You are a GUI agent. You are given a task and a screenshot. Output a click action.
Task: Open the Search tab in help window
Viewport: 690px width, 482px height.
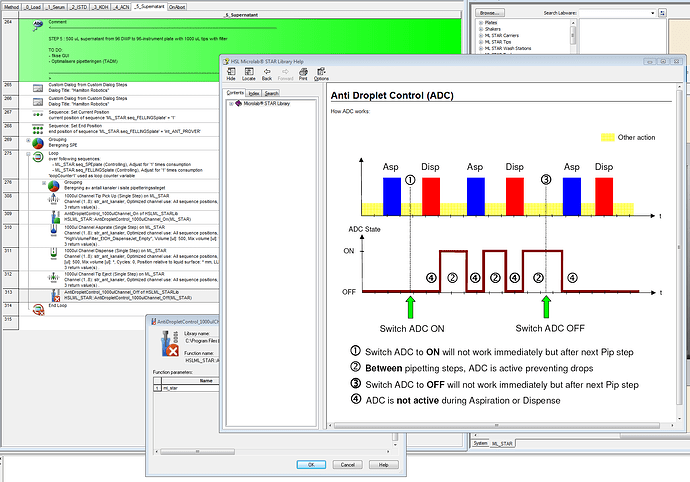pyautogui.click(x=272, y=93)
